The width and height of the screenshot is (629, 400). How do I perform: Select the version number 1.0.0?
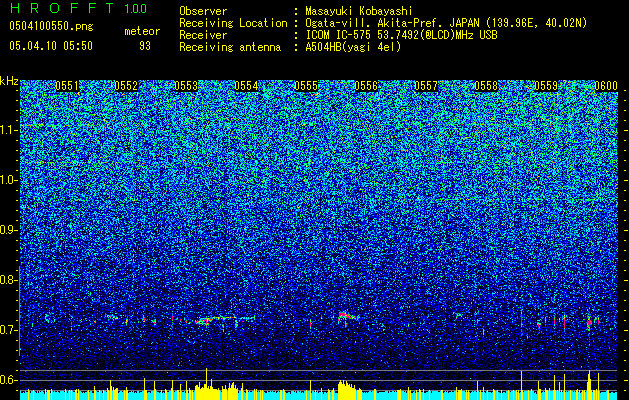135,9
